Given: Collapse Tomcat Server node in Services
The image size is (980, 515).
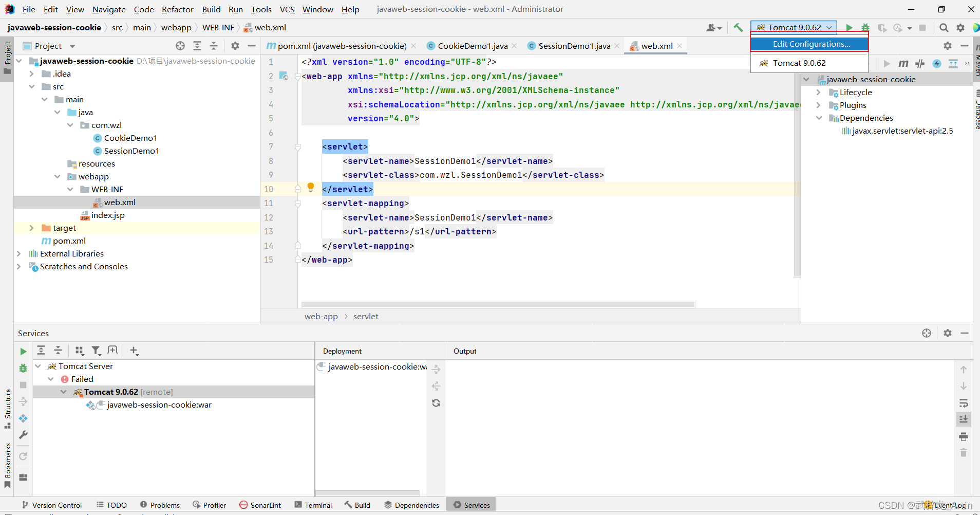Looking at the screenshot, I should pos(38,366).
